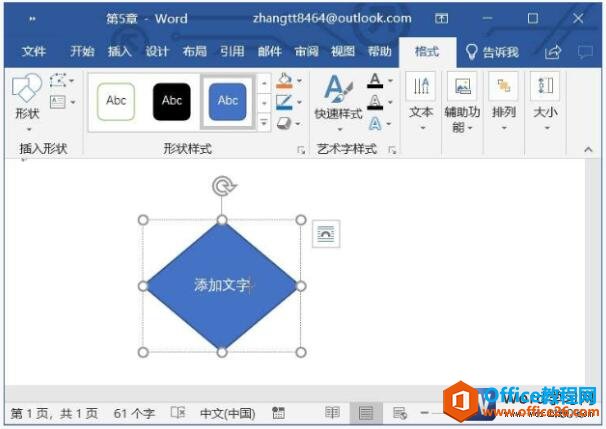Click the Text Effects glowing A icon

[x=375, y=124]
